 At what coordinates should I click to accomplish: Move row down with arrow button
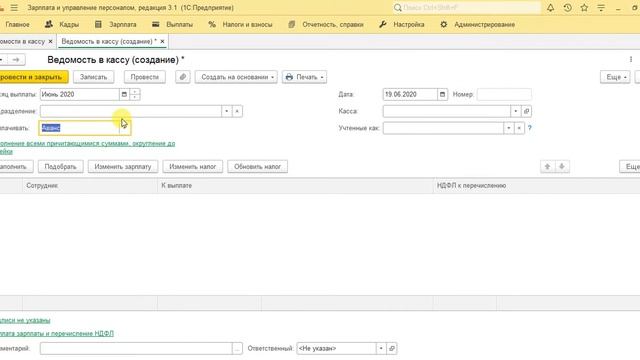tap(562, 167)
